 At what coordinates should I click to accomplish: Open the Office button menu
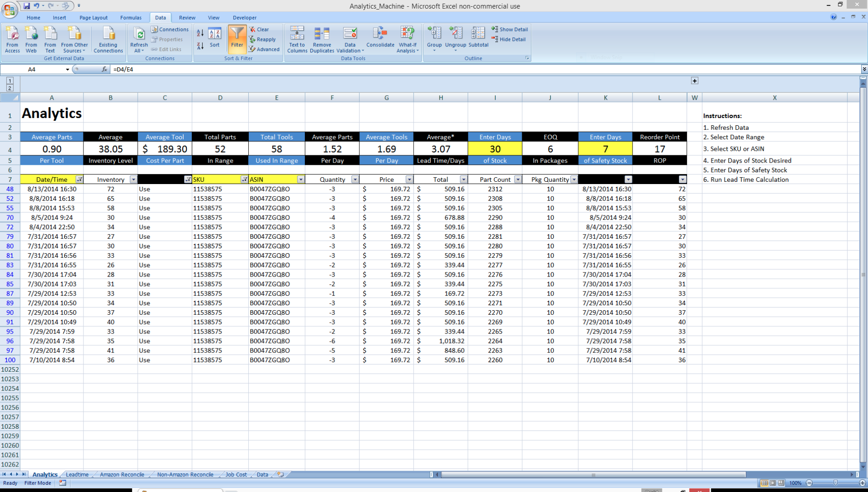point(9,9)
